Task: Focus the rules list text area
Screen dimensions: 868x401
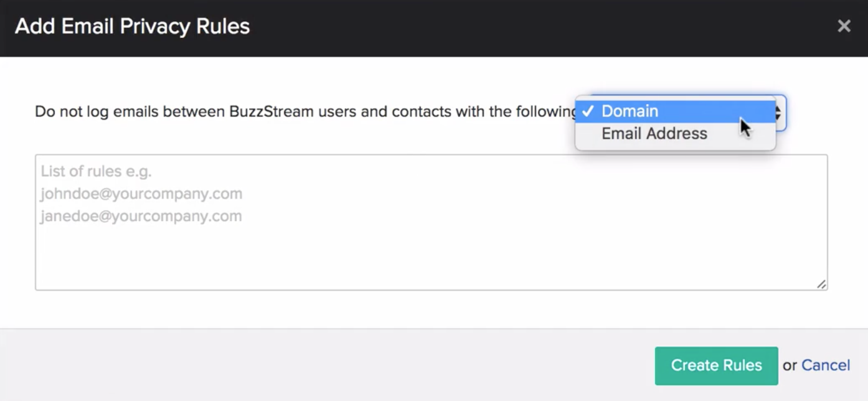Action: pos(431,222)
